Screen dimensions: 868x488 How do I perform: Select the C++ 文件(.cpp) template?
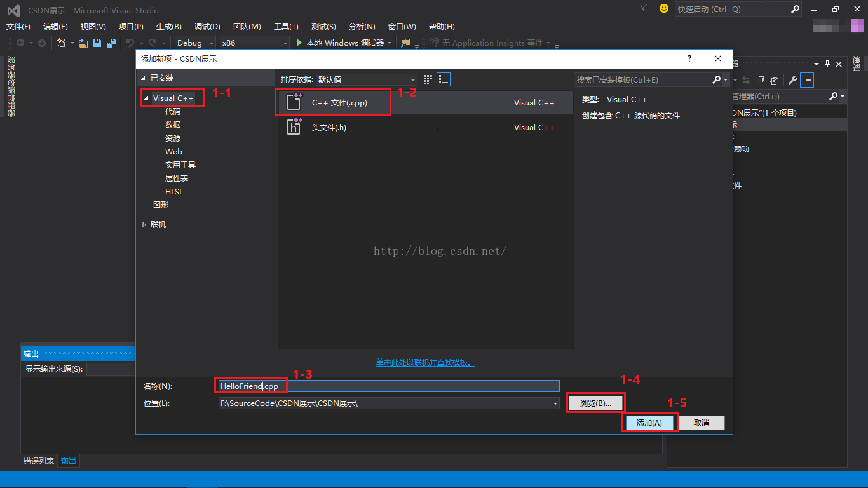pyautogui.click(x=426, y=102)
